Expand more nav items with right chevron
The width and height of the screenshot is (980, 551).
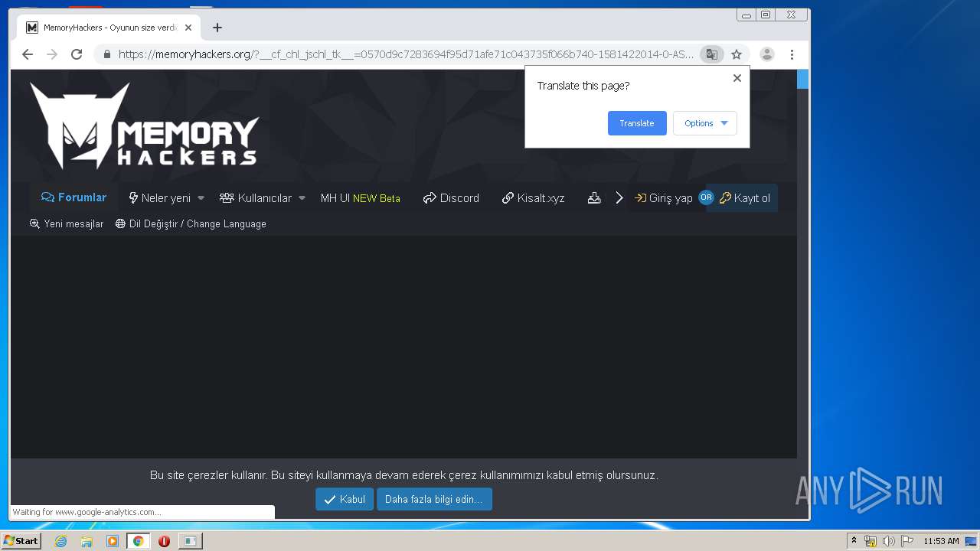(x=619, y=198)
